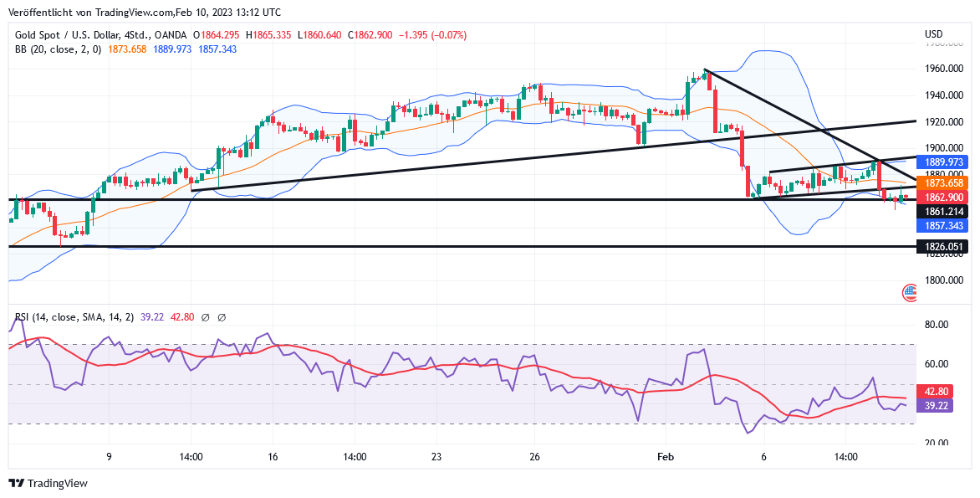Open the BB (20, close, 2, 0) indicator legend
980x498 pixels.
click(x=58, y=49)
